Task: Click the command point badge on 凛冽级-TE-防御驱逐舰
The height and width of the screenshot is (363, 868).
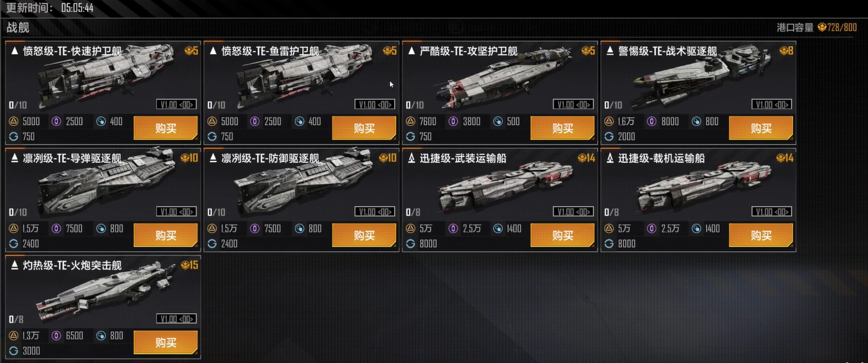Action: pyautogui.click(x=388, y=158)
